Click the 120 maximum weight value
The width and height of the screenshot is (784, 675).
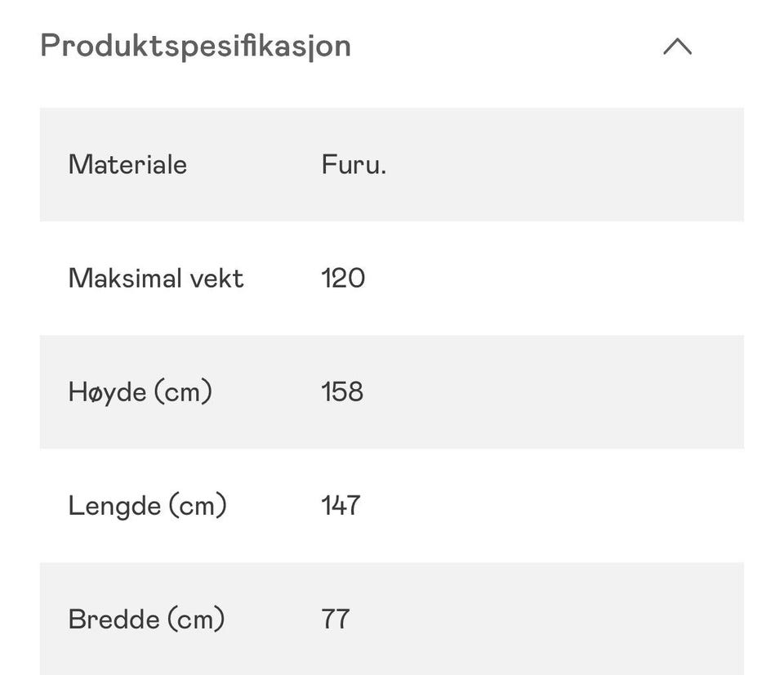pos(343,278)
